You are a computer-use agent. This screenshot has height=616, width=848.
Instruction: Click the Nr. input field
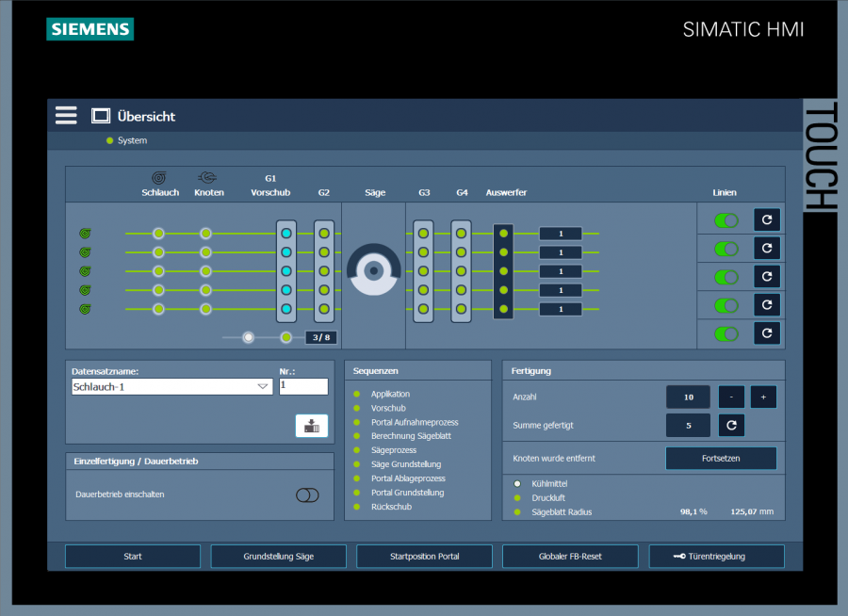tap(303, 386)
